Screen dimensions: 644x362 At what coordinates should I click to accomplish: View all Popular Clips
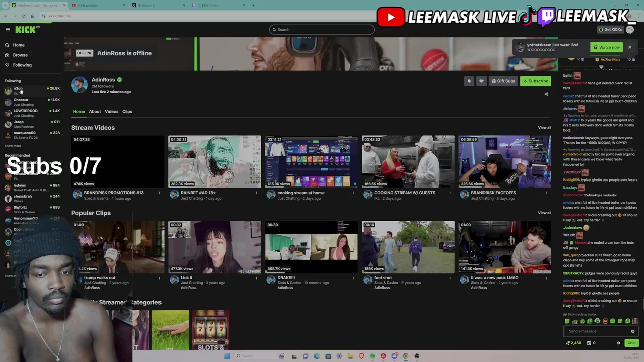click(x=544, y=213)
